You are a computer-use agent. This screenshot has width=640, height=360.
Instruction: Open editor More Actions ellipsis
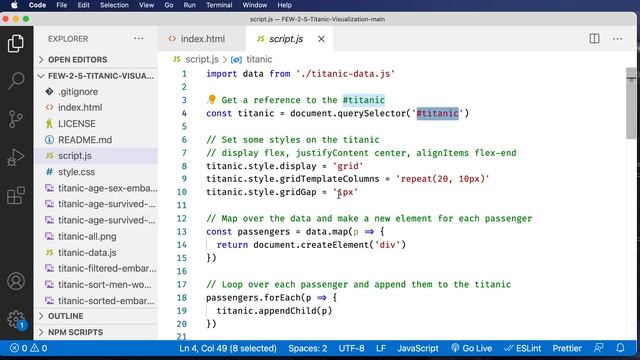617,39
